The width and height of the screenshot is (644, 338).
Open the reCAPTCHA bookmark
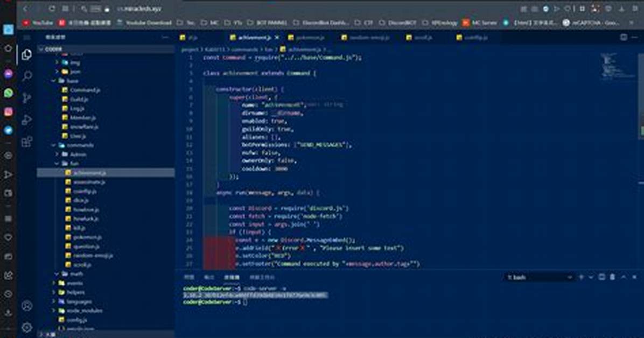coord(591,23)
